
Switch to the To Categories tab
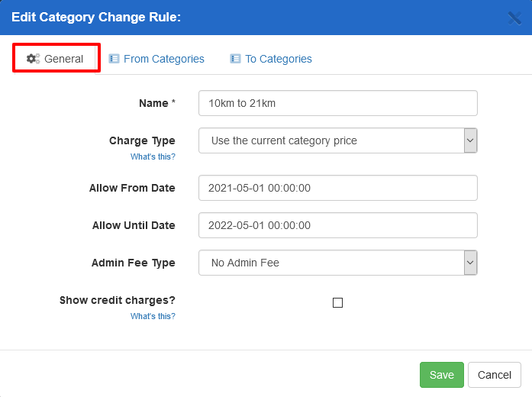(278, 59)
